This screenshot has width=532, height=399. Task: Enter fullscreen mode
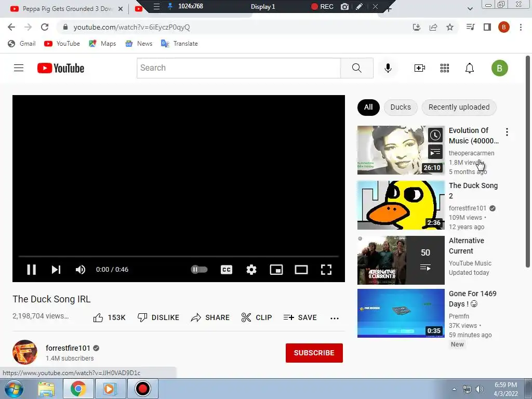[x=326, y=270]
